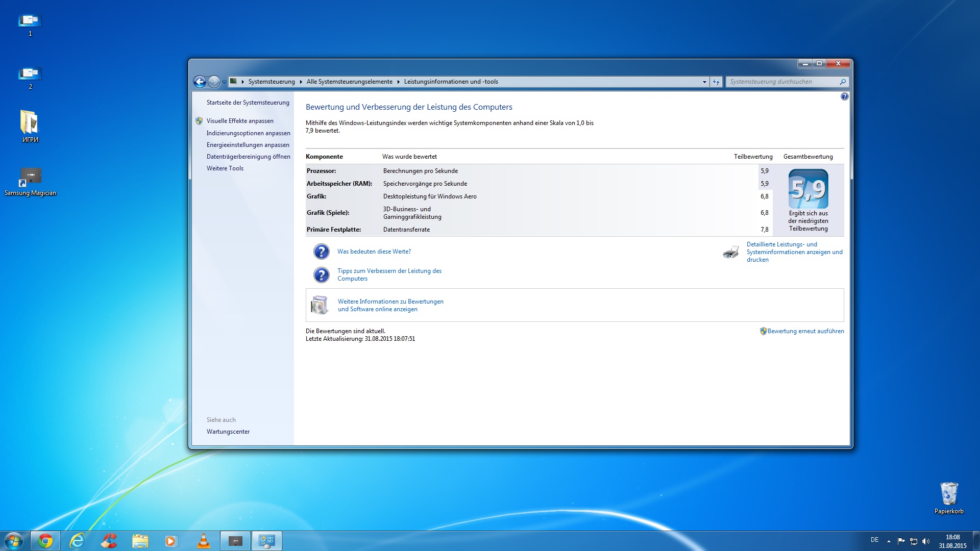Switch to the Control Panel taskbar button
This screenshot has height=551, width=980.
266,541
